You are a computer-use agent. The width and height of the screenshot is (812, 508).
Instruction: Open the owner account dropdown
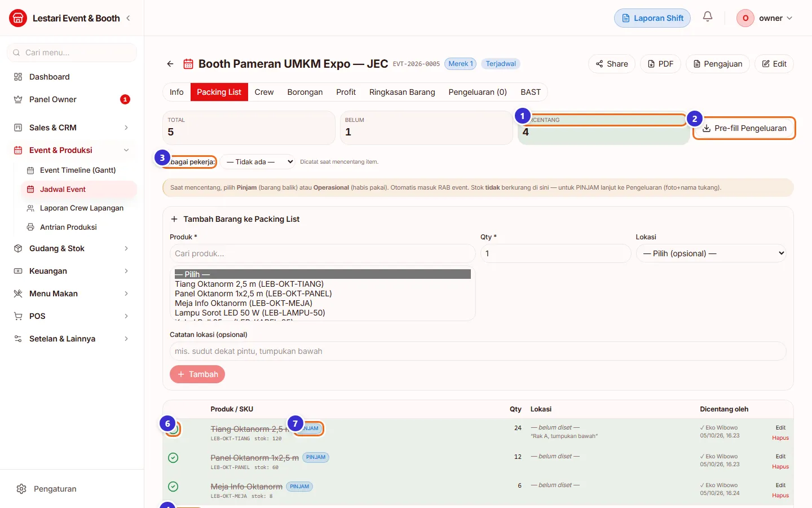pos(765,18)
